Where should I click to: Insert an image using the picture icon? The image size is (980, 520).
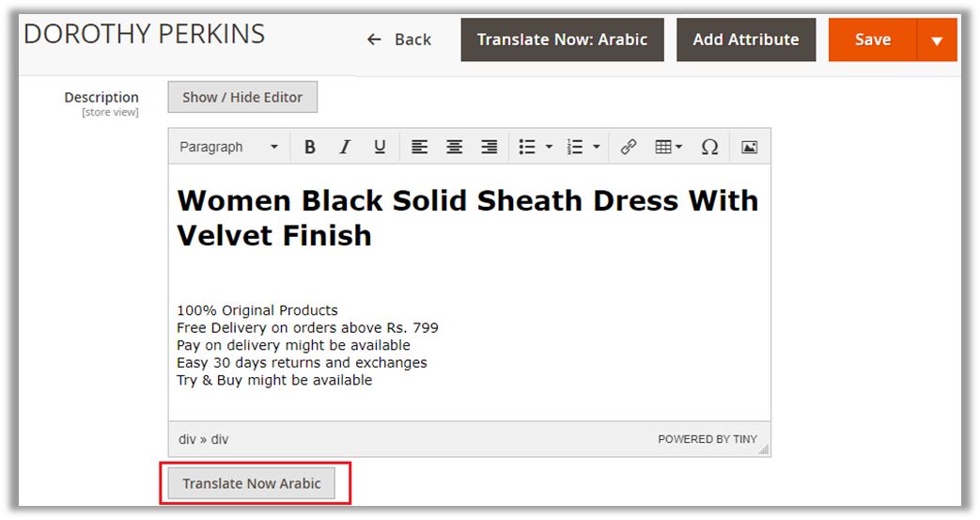749,147
